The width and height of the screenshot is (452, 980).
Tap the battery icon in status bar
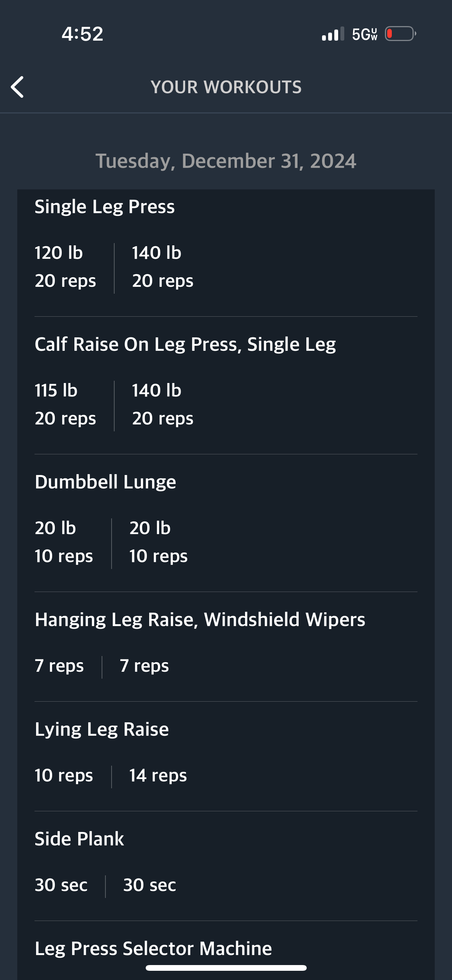pyautogui.click(x=401, y=34)
